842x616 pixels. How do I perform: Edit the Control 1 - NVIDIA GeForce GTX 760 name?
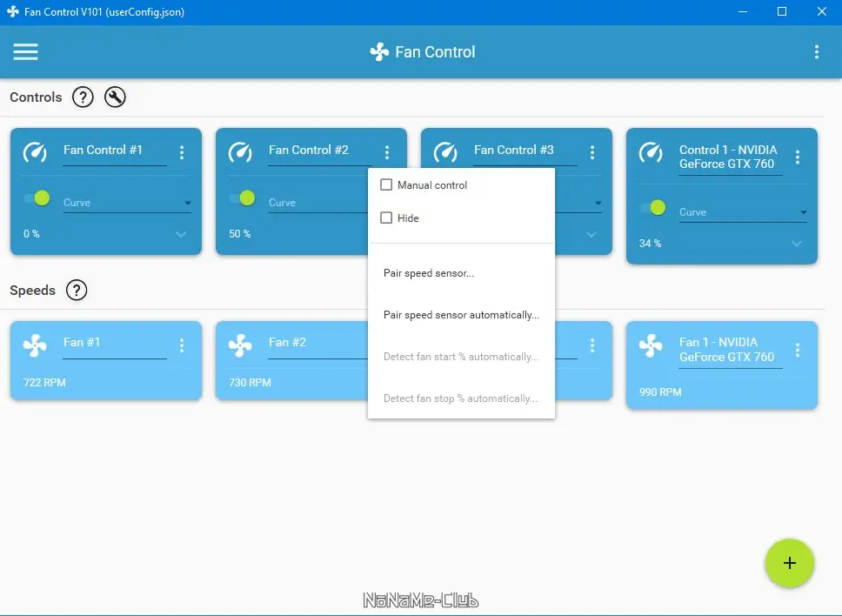click(x=731, y=157)
